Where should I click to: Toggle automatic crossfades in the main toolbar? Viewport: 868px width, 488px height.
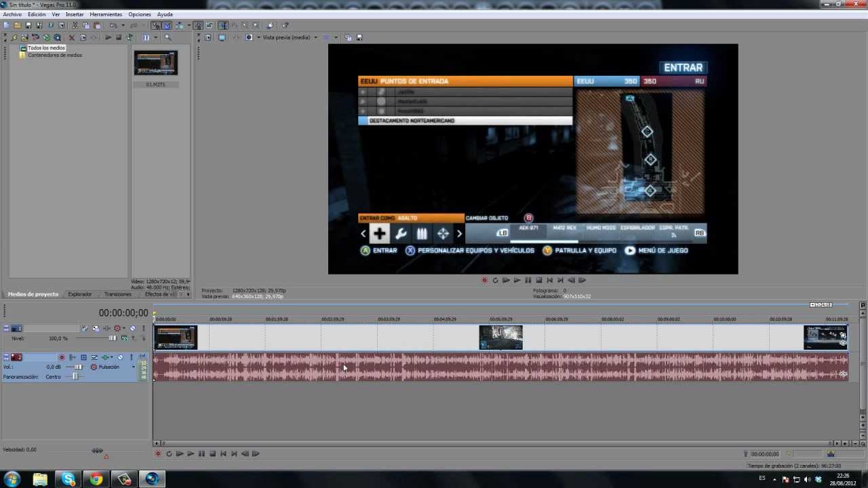click(x=167, y=25)
